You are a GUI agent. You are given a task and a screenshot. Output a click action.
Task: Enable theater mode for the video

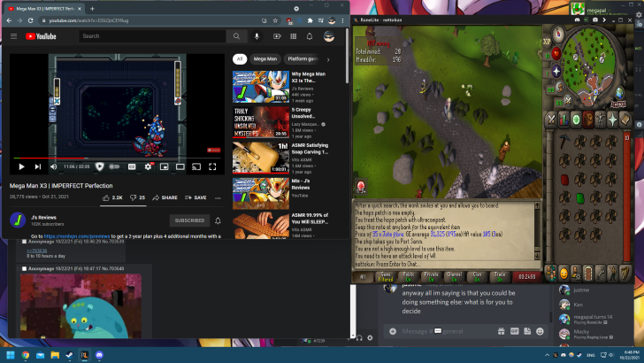click(x=180, y=166)
